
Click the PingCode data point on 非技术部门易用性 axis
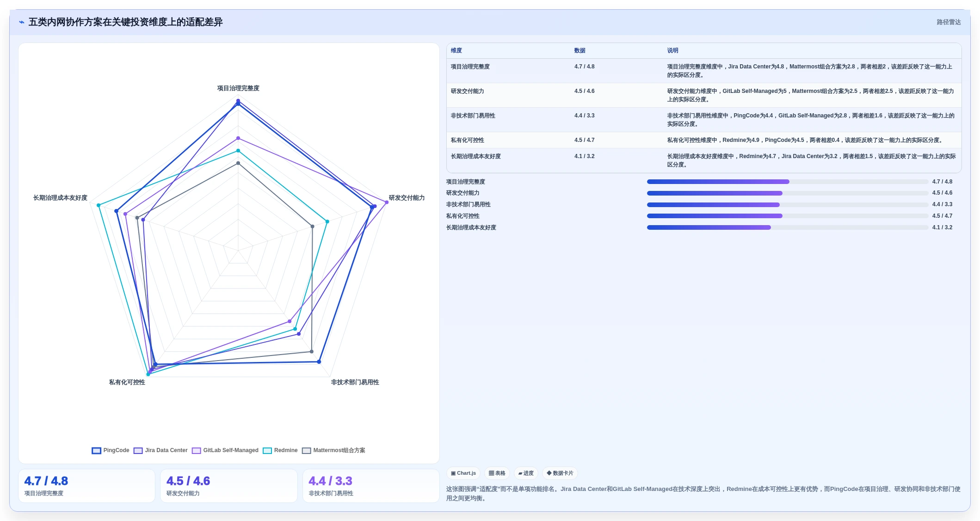click(319, 362)
